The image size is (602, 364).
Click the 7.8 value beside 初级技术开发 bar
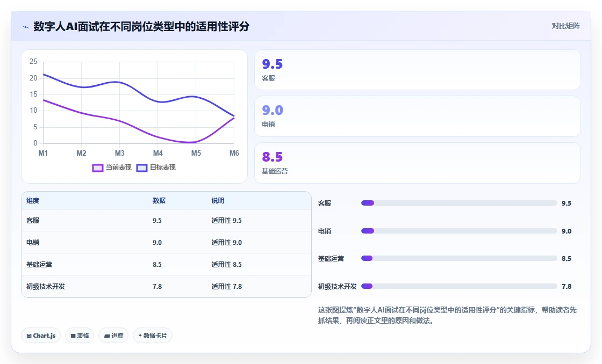pyautogui.click(x=567, y=287)
